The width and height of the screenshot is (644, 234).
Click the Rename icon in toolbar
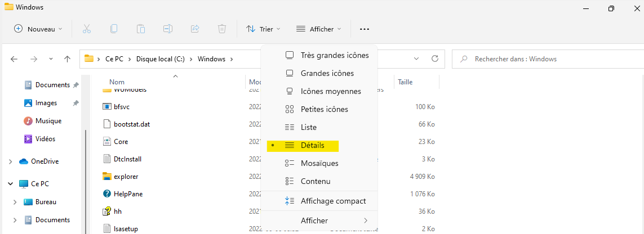tap(168, 29)
